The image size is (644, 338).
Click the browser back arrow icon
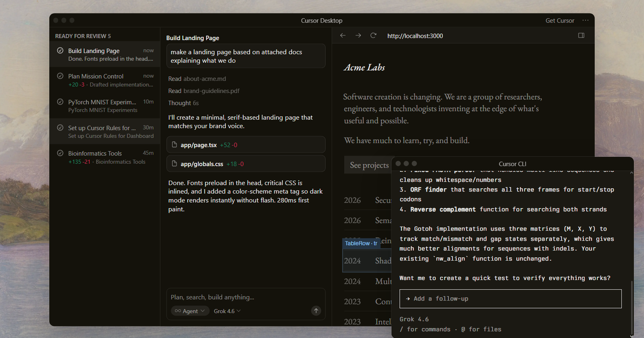pos(343,35)
